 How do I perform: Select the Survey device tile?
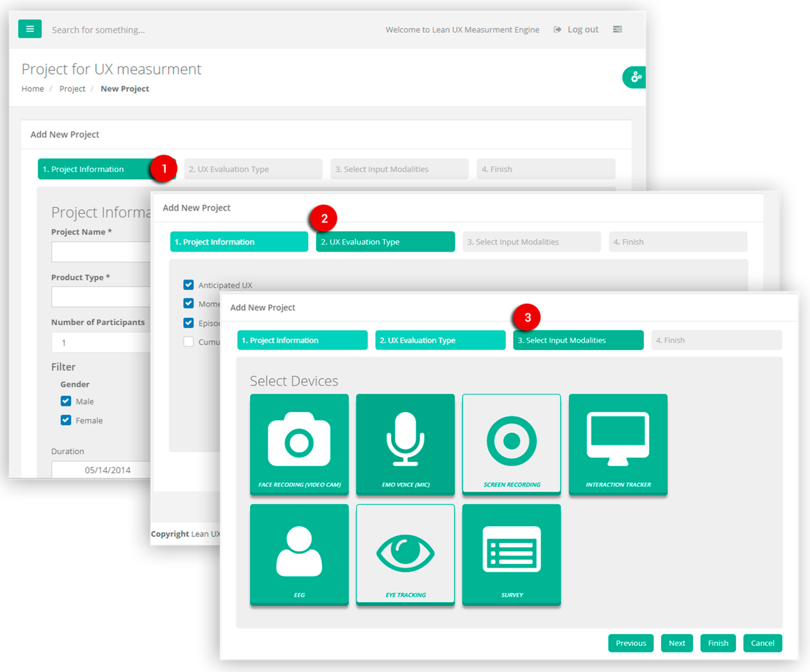pyautogui.click(x=512, y=555)
